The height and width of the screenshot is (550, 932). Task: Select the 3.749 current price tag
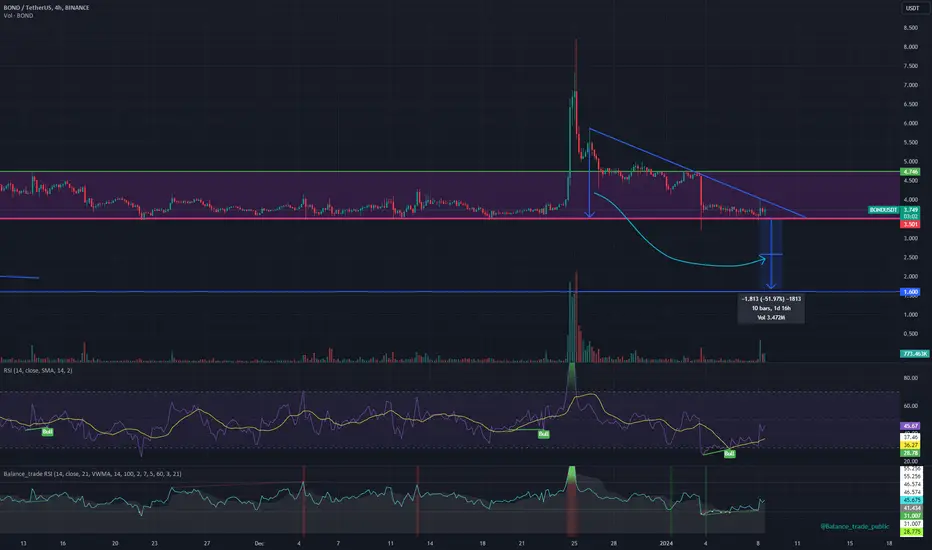coord(911,210)
